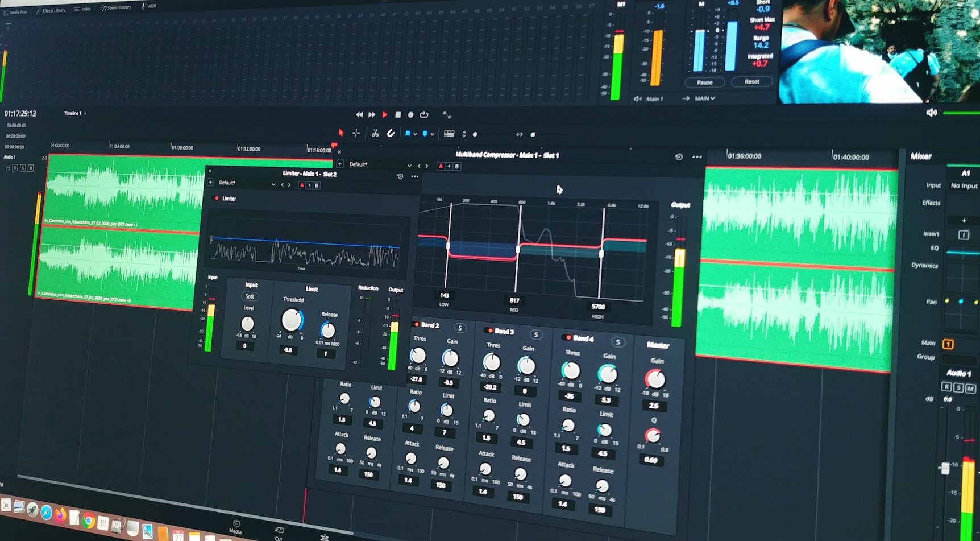Click the automation icon beside transport controls

(447, 115)
